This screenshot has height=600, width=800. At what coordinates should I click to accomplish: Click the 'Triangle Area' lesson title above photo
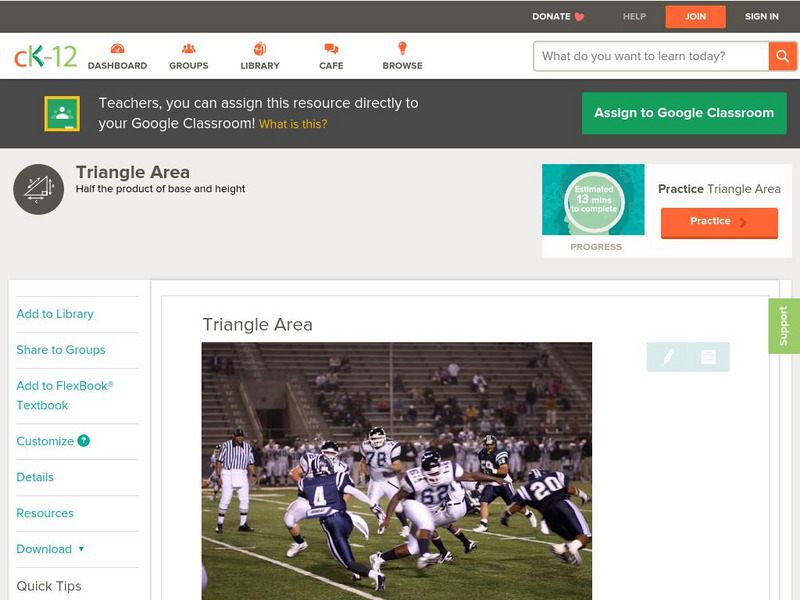click(258, 324)
